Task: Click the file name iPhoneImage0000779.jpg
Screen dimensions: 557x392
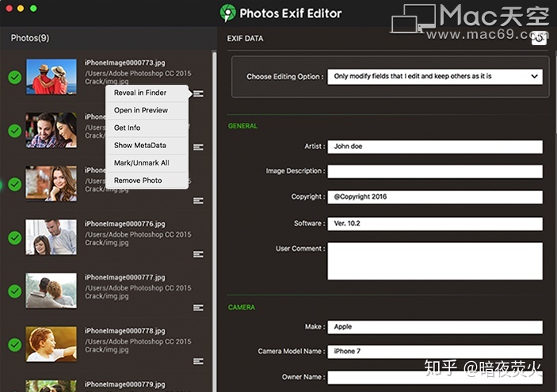Action: (x=124, y=385)
